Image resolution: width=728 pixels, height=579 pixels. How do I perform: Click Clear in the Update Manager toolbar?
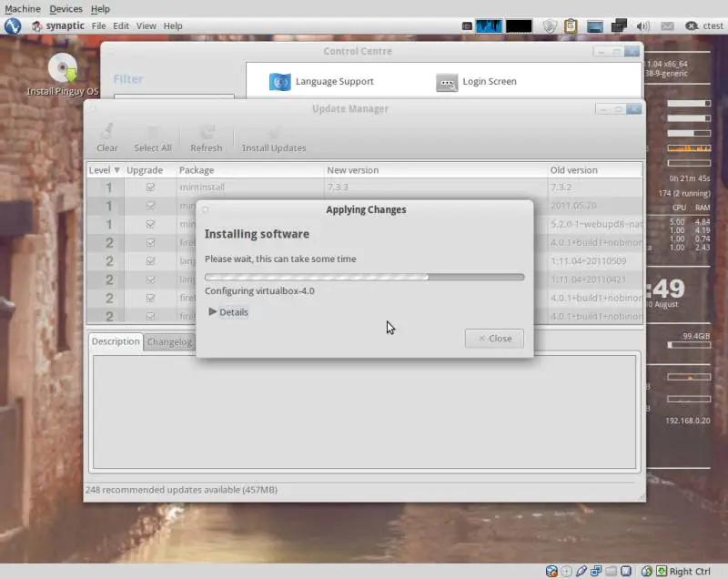click(x=107, y=137)
